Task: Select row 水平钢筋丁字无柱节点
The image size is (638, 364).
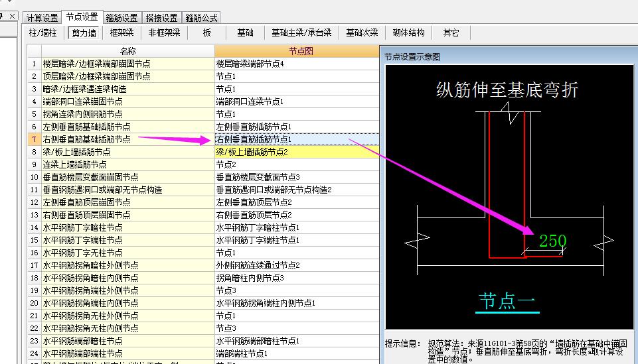Action: coord(127,253)
